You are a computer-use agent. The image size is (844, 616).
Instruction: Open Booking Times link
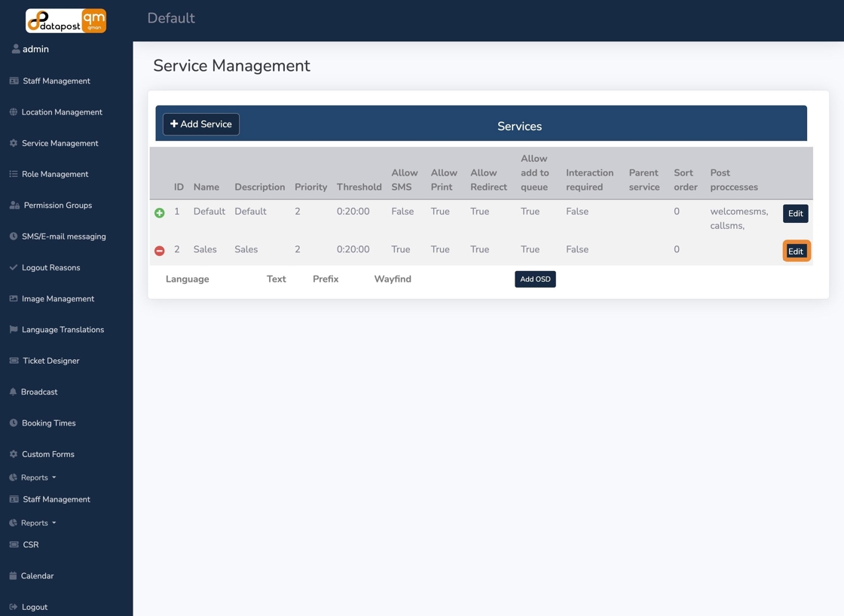[x=48, y=423]
